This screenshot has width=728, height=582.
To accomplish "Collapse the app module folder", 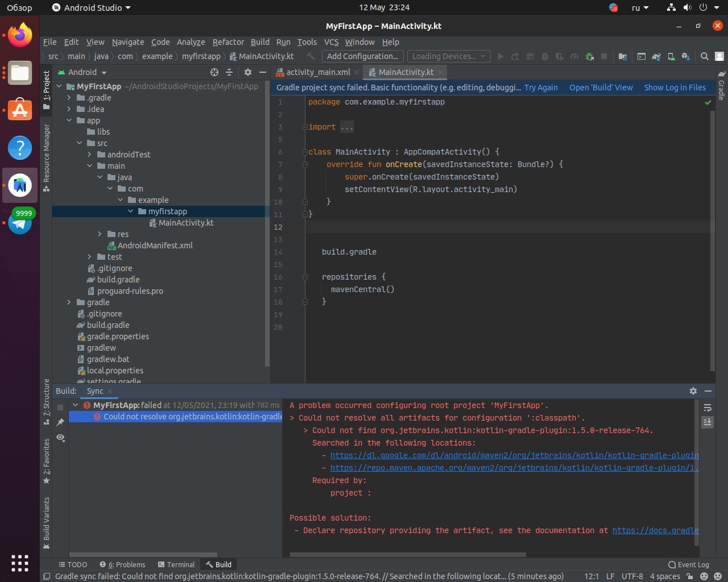I will (69, 120).
